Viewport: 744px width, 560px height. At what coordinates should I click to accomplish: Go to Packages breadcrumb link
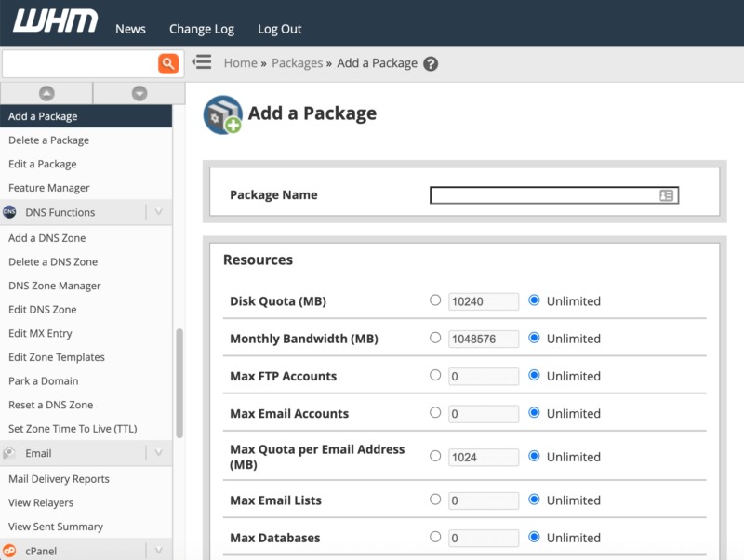297,63
